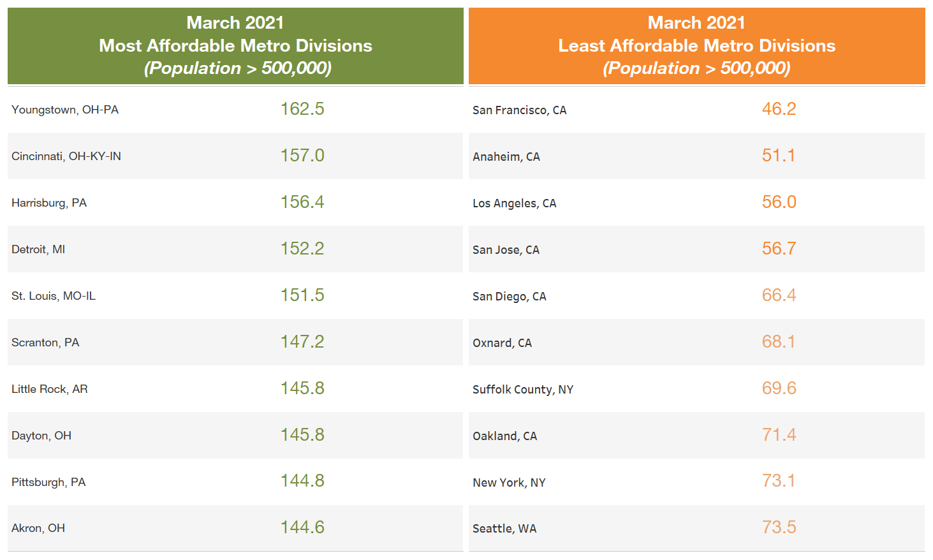The width and height of the screenshot is (933, 560).
Task: Click the St. Louis, MO-IL label
Action: pos(54,296)
